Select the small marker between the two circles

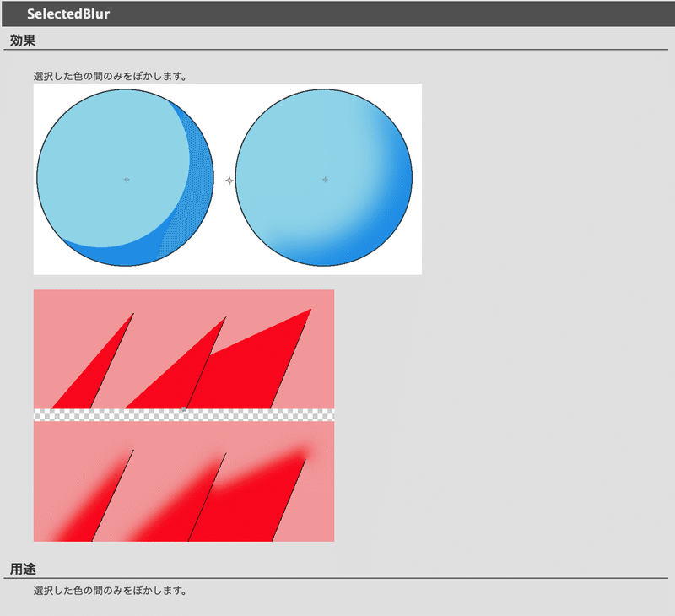click(x=228, y=178)
